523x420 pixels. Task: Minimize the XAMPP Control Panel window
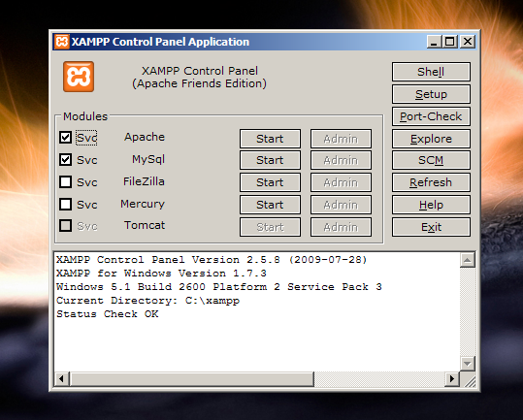click(x=435, y=42)
